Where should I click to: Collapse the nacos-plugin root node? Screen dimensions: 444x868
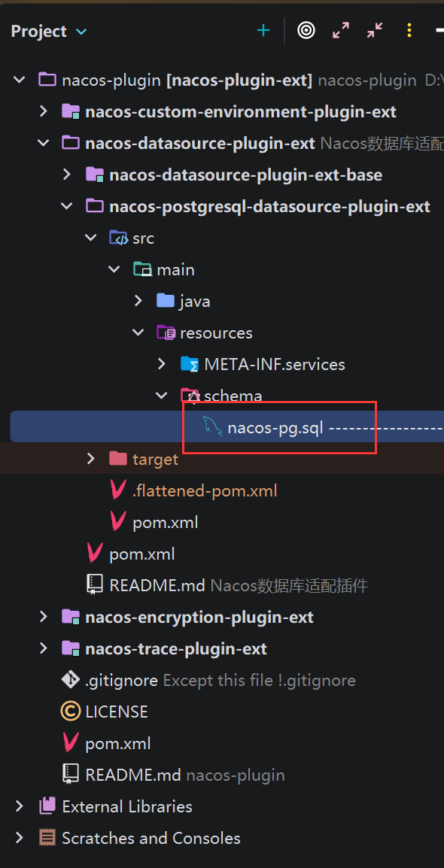20,80
